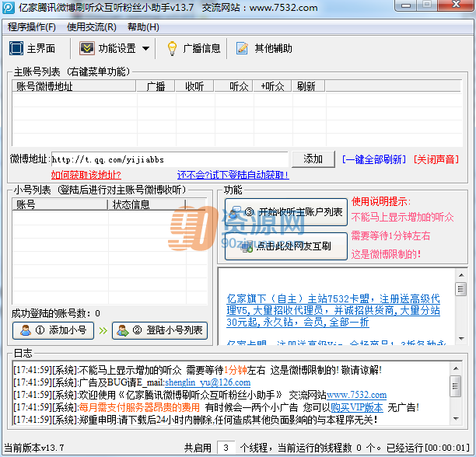476x457 pixels.
Task: Click the 一键全部刷新 link
Action: [374, 159]
